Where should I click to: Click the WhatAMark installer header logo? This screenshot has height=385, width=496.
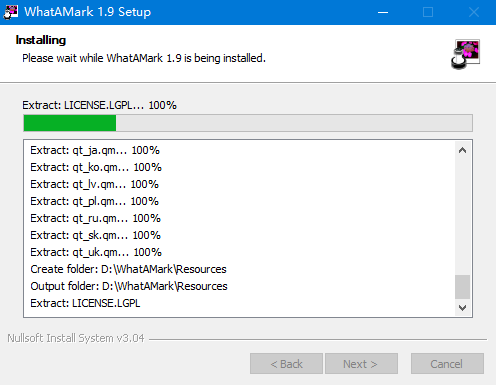click(x=466, y=54)
